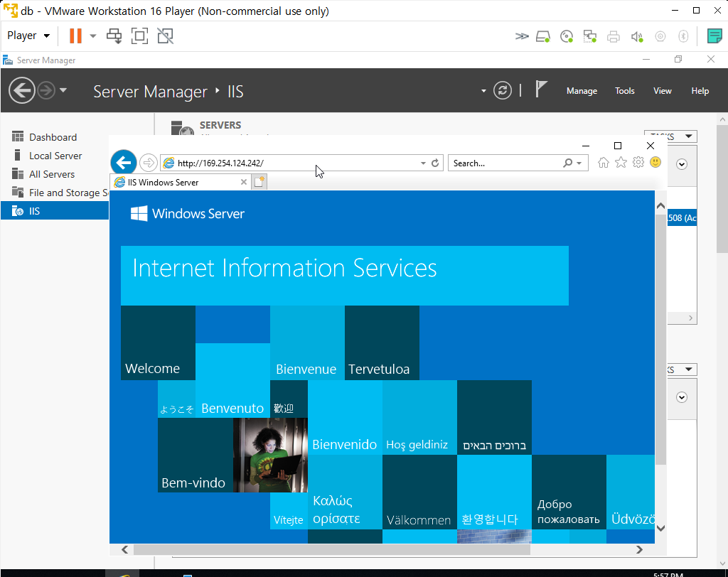Click the VMware Bluetooth device icon
Viewport: 728px width, 577px height.
tap(683, 36)
